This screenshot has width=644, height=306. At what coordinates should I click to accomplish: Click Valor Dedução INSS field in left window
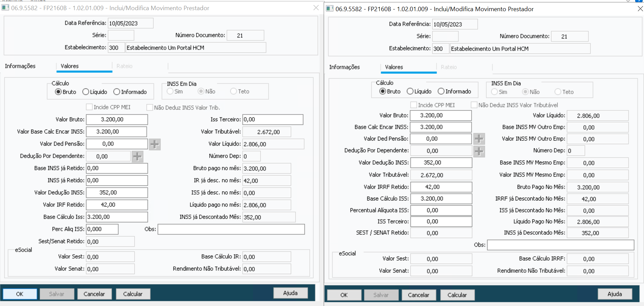[x=117, y=193]
